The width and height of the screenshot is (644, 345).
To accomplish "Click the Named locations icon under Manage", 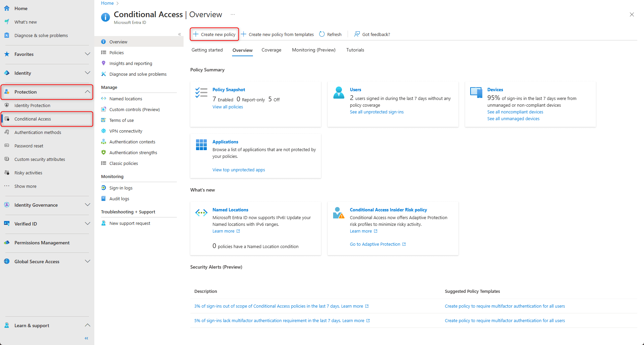I will pyautogui.click(x=104, y=99).
